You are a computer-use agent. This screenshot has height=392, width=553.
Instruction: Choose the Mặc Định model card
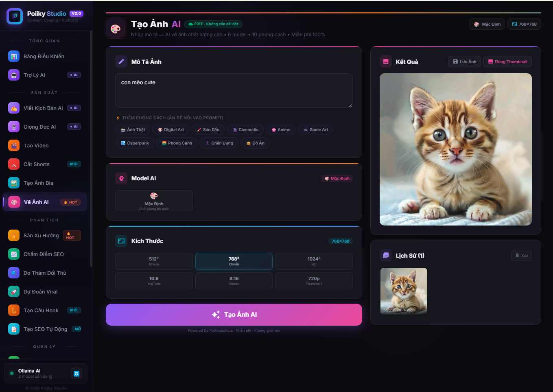pos(154,201)
